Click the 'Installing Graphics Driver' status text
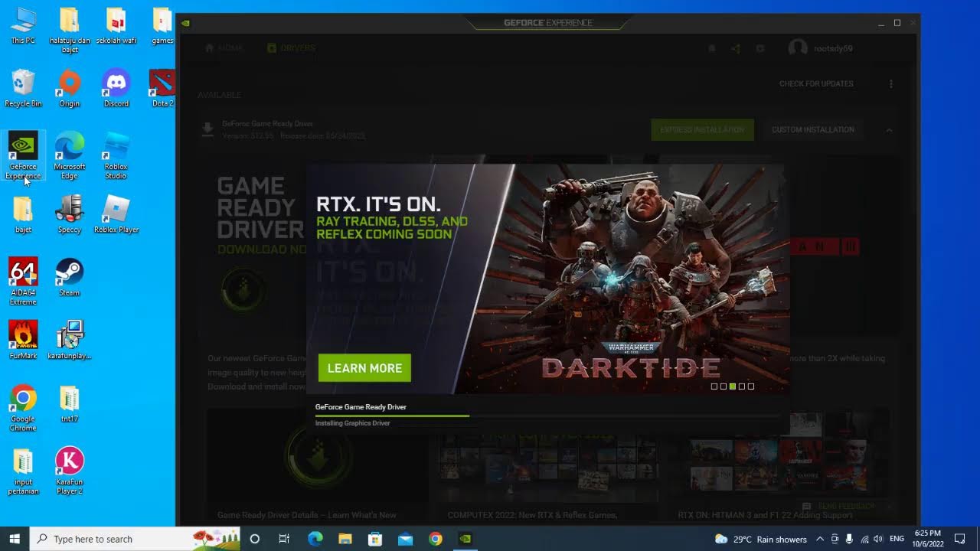Viewport: 980px width, 551px height. [x=353, y=423]
